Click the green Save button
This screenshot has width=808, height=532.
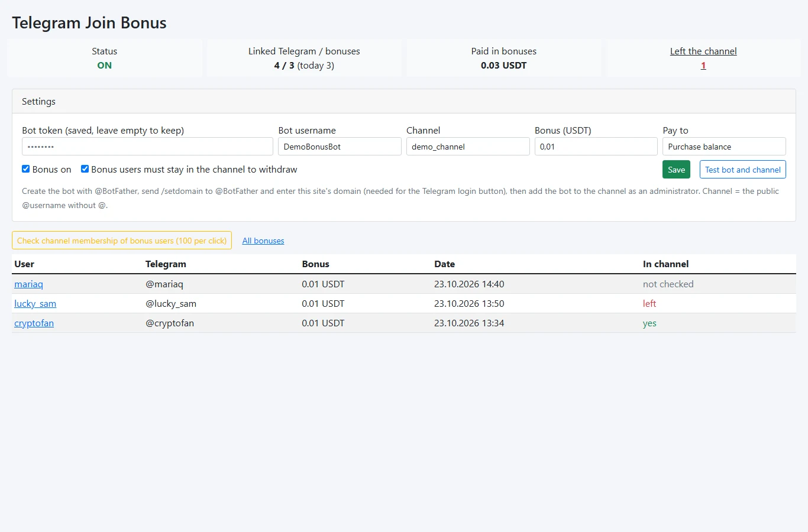[x=676, y=170]
